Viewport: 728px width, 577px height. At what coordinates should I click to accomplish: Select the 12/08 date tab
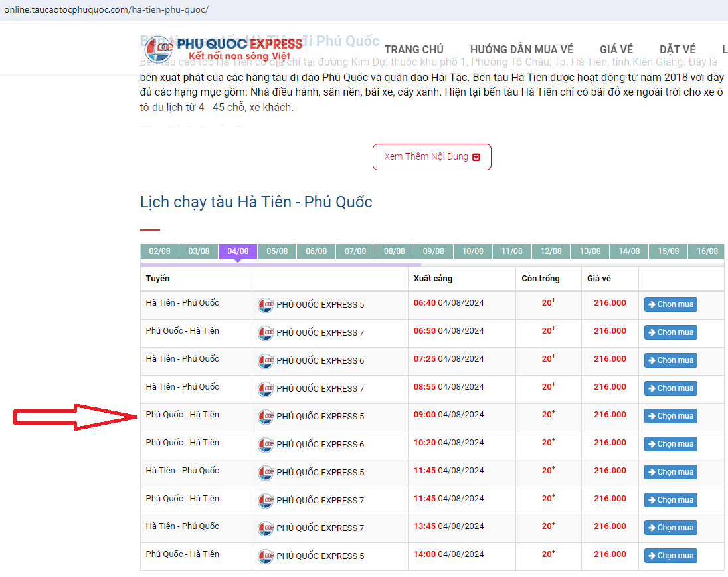(551, 251)
